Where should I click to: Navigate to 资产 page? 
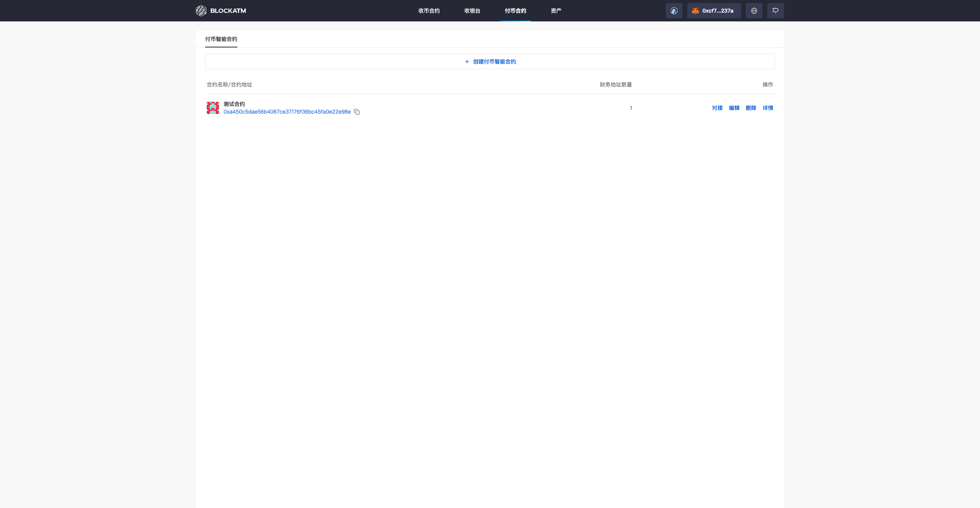(x=556, y=11)
